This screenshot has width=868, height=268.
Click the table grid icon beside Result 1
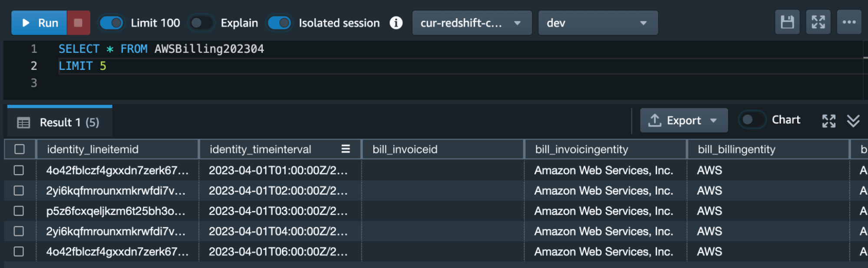pos(23,121)
